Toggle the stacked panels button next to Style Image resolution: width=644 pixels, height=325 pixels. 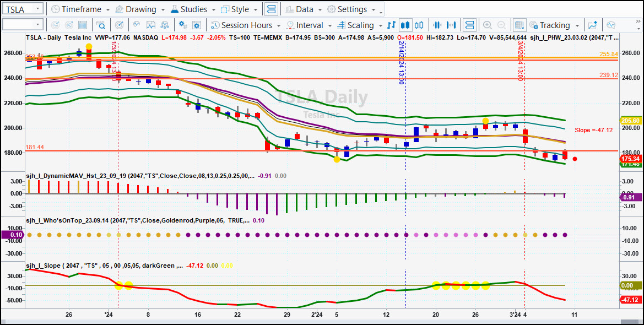pyautogui.click(x=271, y=9)
